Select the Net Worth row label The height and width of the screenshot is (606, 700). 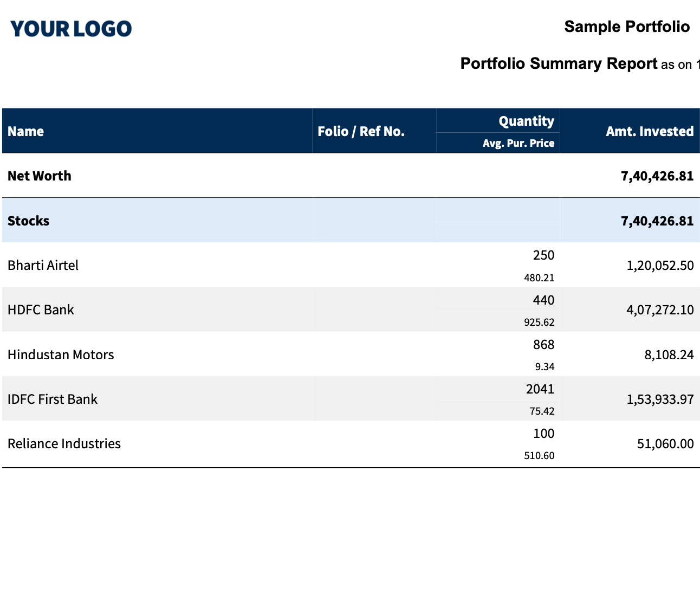[40, 176]
